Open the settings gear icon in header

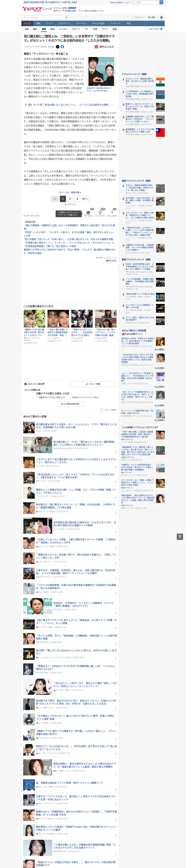click(161, 18)
